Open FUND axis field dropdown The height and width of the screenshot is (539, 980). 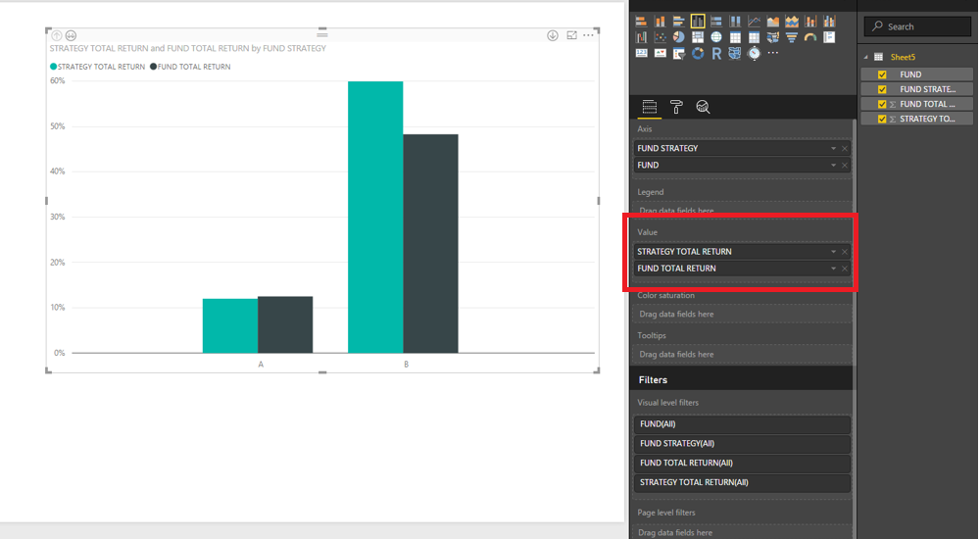(833, 165)
